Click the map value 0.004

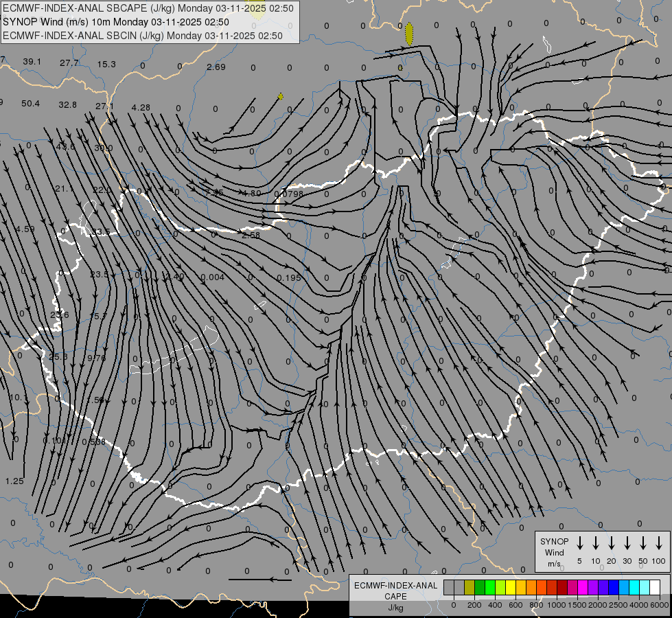213,277
